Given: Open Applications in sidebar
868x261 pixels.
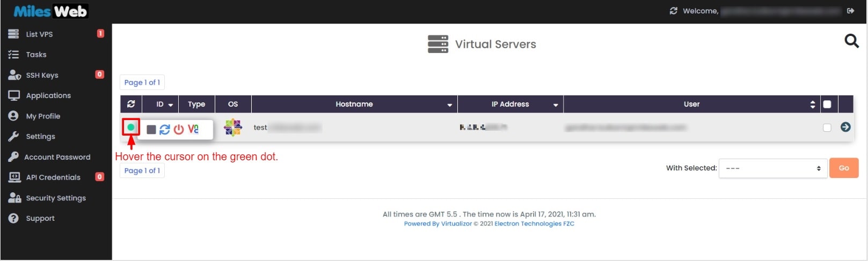Looking at the screenshot, I should [x=48, y=95].
